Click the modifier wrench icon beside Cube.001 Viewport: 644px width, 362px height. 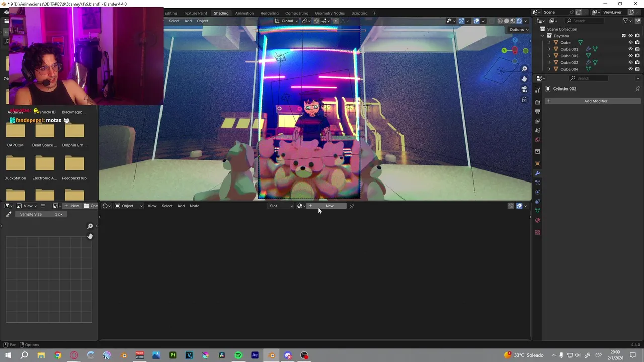[x=588, y=49]
